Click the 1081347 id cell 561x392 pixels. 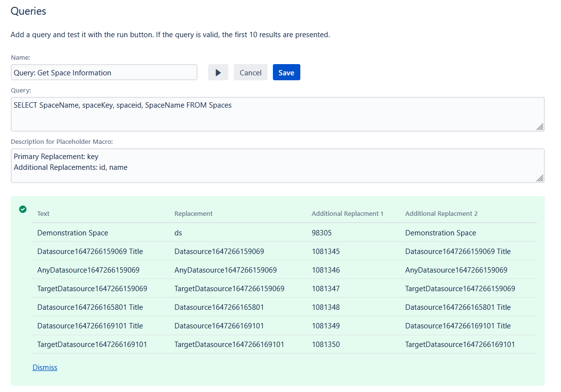(x=325, y=289)
